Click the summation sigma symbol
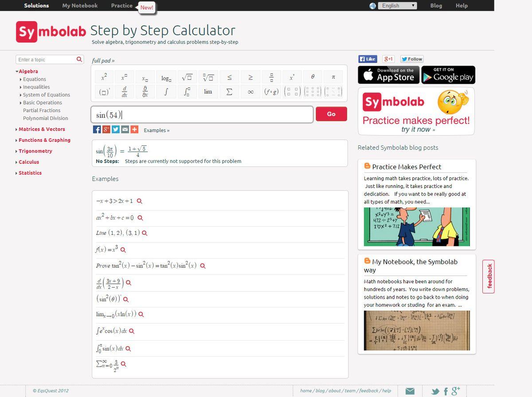532x397 pixels. point(229,92)
